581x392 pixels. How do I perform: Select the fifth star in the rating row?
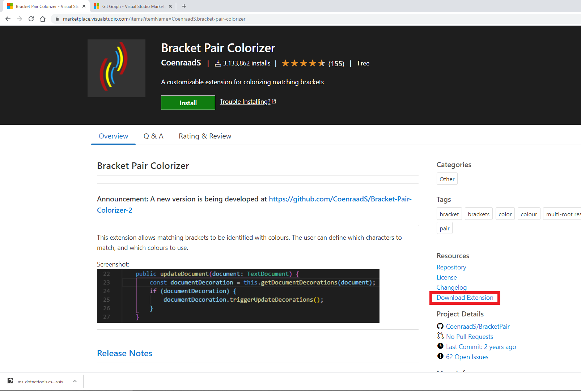(321, 63)
